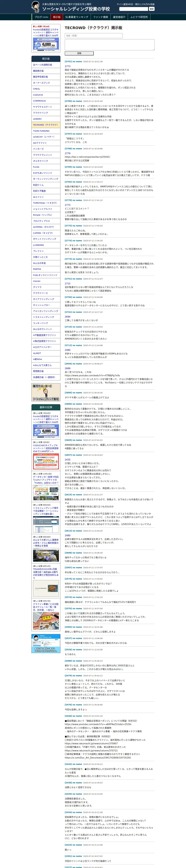Open the SL事業者ランキング tab

[x=77, y=17]
